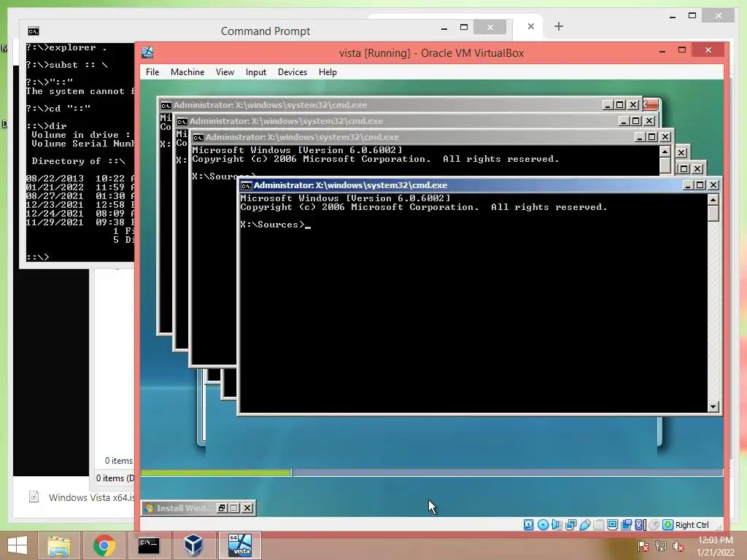The width and height of the screenshot is (747, 560).
Task: Click the '0 items' status text
Action: click(x=119, y=461)
